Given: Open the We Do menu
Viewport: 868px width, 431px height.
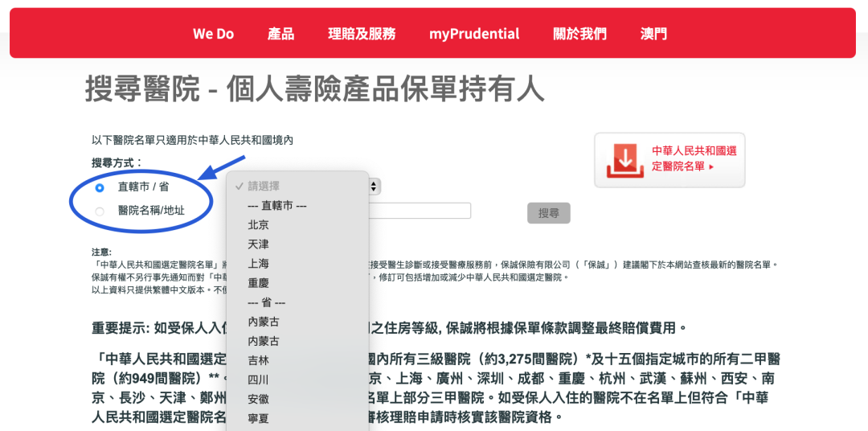Looking at the screenshot, I should tap(213, 34).
